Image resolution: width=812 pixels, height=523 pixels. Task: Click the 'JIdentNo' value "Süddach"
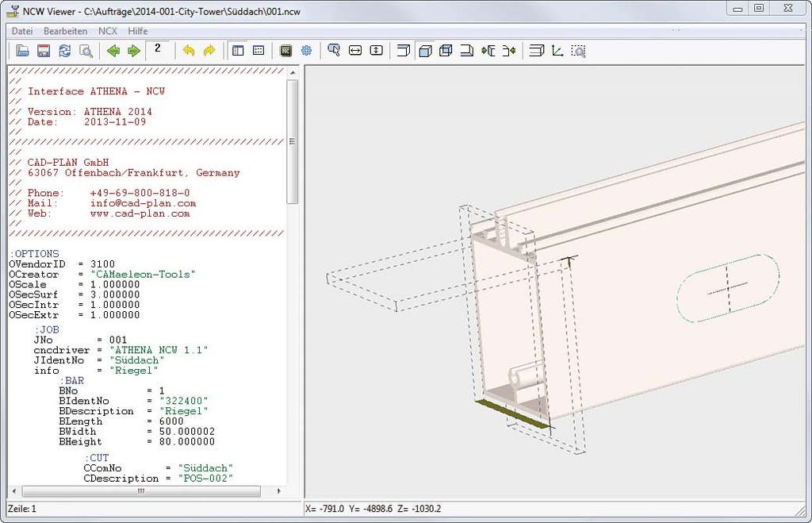coord(136,360)
